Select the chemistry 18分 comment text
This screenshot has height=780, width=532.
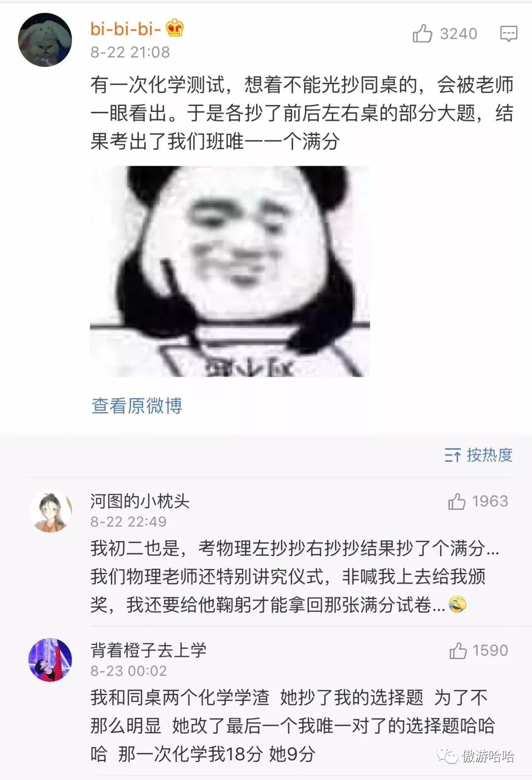pyautogui.click(x=293, y=726)
